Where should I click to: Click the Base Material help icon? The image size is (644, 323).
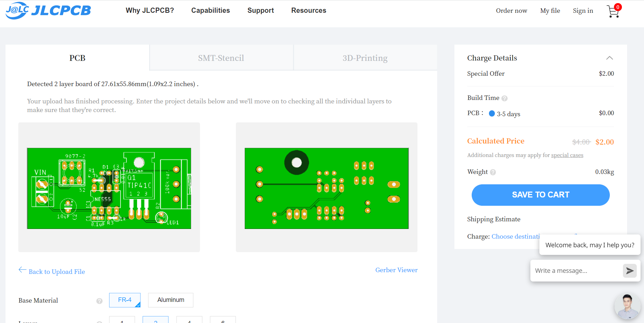tap(99, 301)
